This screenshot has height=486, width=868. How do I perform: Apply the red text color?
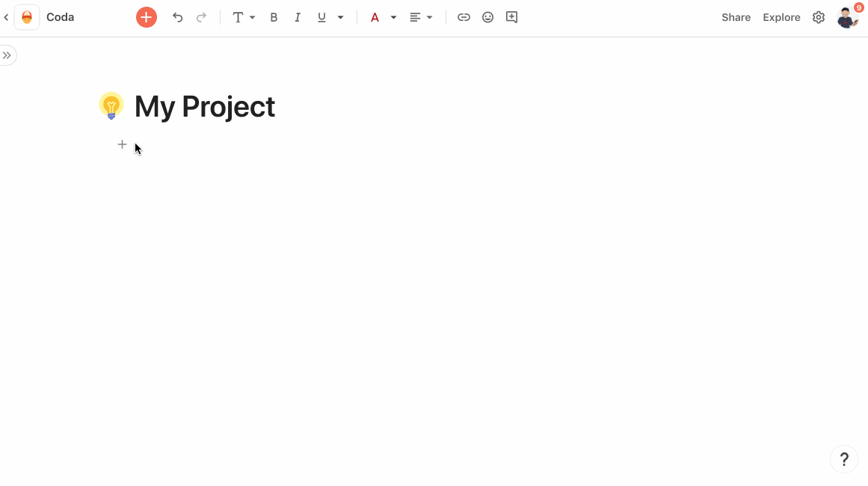point(375,17)
